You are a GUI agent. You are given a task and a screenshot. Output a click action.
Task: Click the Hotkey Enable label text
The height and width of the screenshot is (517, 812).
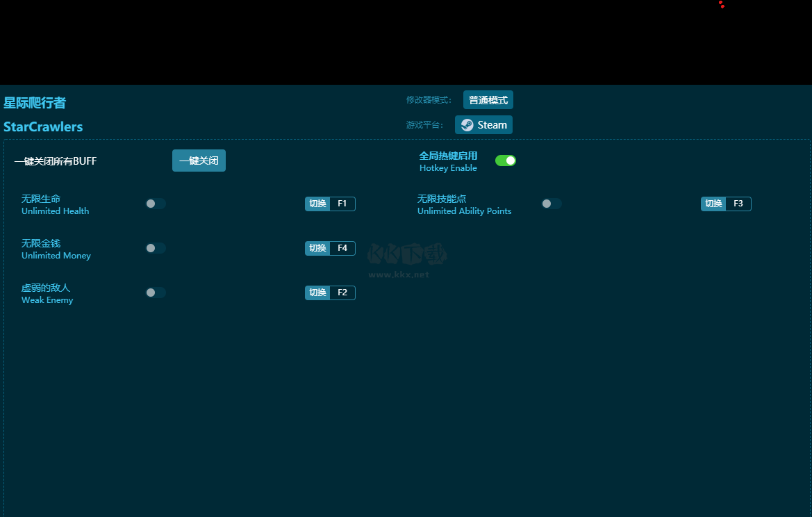448,168
